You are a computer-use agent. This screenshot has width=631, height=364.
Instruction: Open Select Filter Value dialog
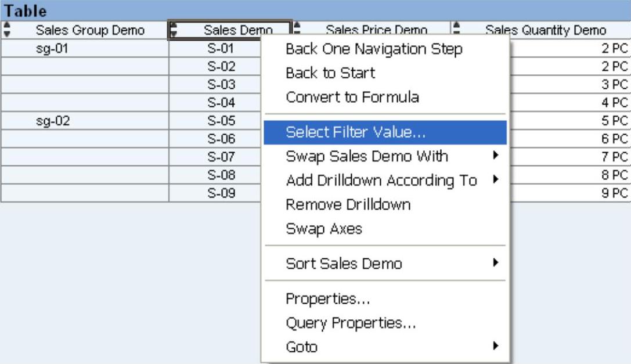356,132
